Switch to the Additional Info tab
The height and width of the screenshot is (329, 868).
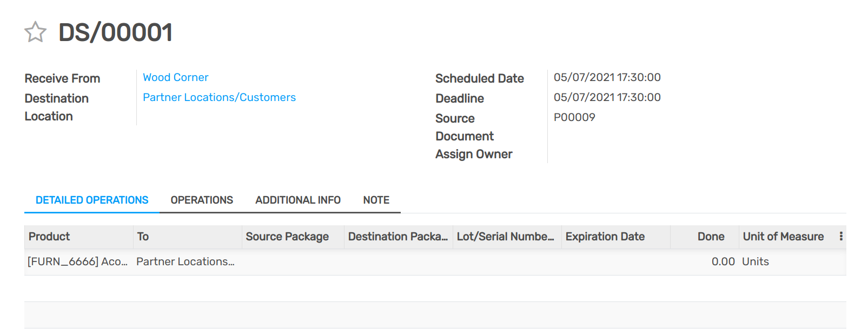click(x=298, y=200)
